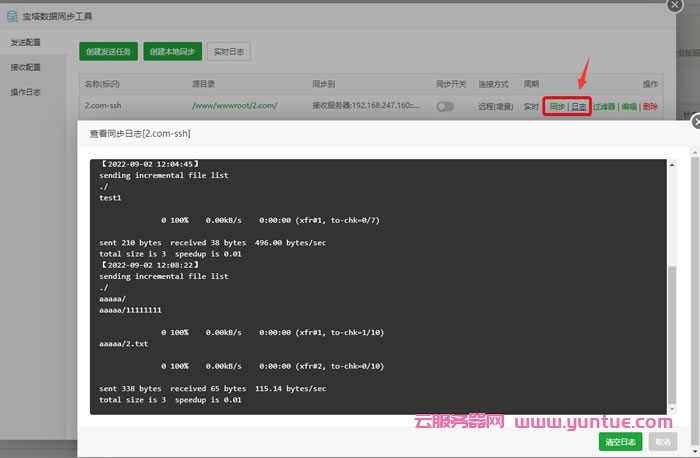Screen dimensions: 700x458
Task: Click the 同步 link for 2.com-ssh
Action: pos(557,106)
